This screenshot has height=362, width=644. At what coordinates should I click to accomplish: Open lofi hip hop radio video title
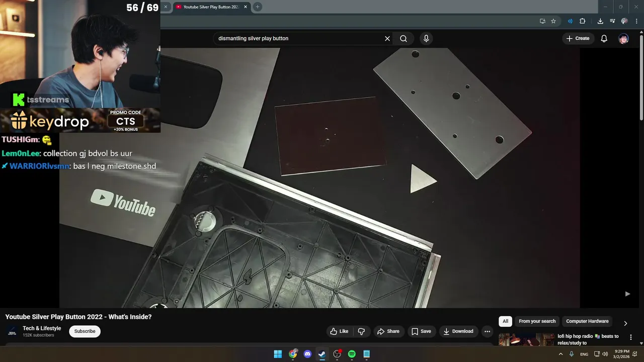click(x=589, y=339)
